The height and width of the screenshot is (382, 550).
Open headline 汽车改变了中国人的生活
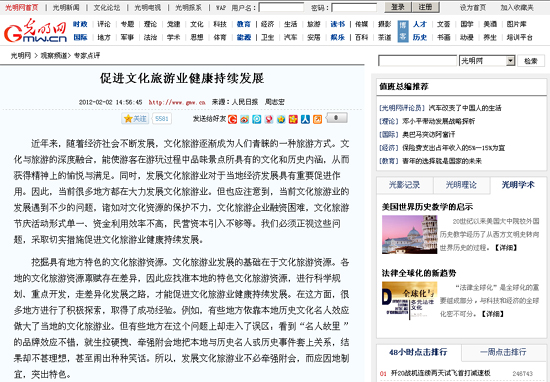tap(465, 108)
